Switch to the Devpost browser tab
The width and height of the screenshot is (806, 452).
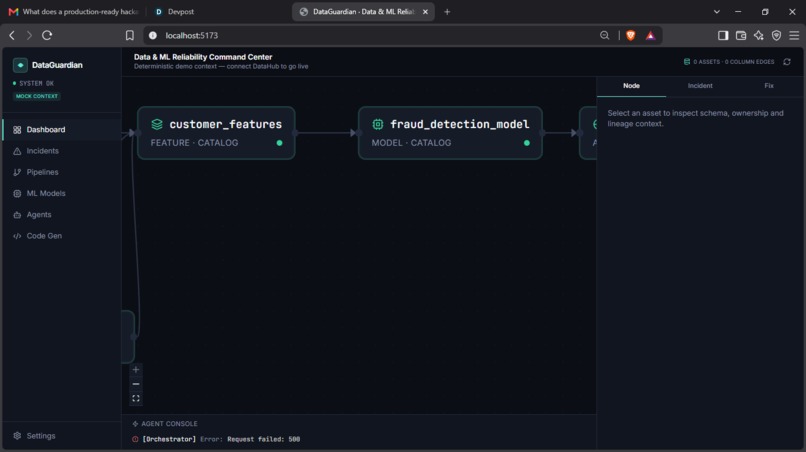click(181, 11)
